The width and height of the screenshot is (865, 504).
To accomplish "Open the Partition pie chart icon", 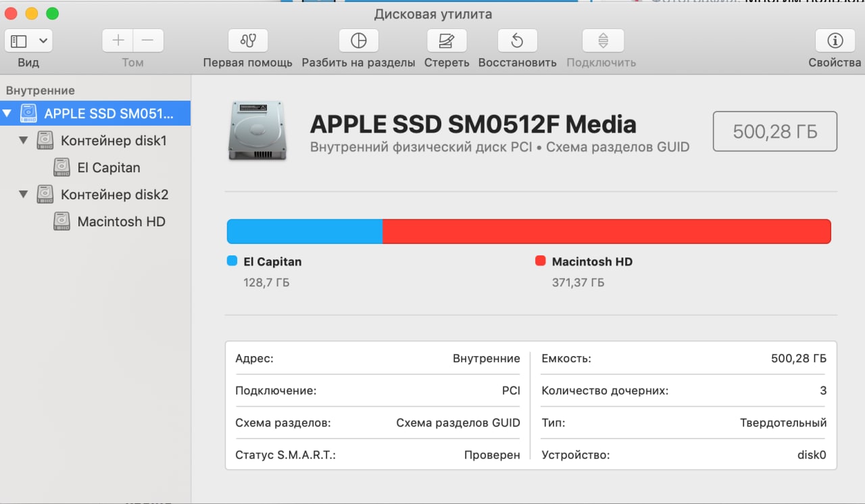I will (x=358, y=41).
